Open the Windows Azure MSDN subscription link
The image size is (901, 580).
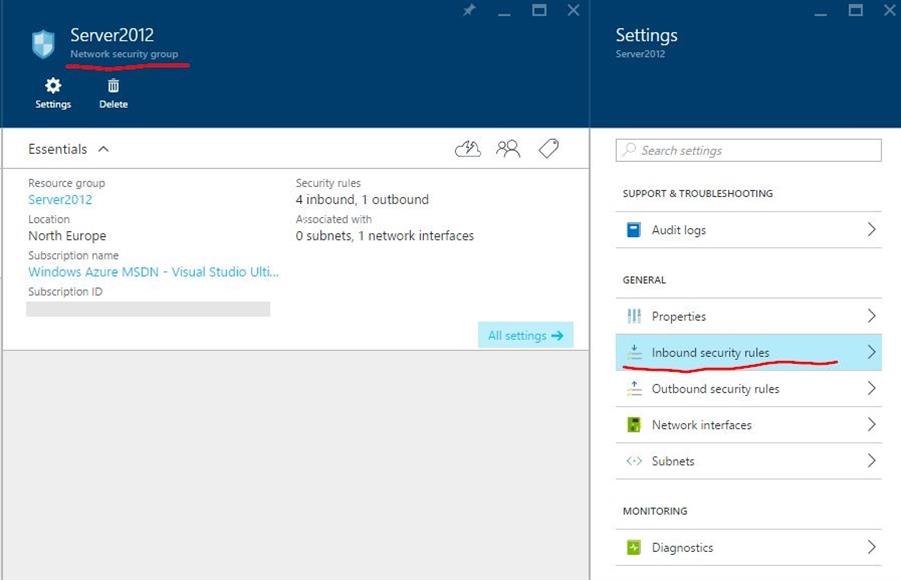pyautogui.click(x=153, y=272)
